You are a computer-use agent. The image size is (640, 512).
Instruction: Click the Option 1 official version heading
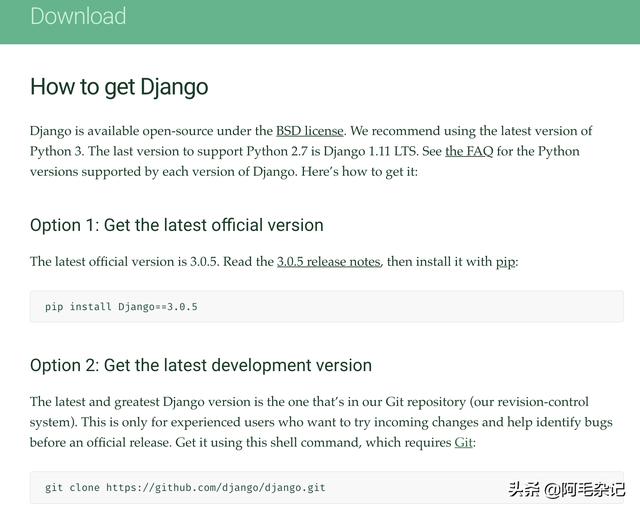coord(177,225)
